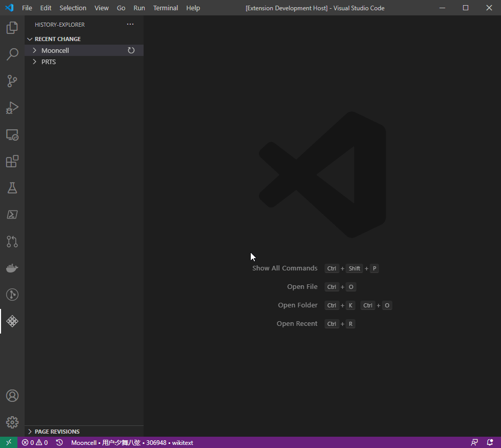Open the Help menu
The image size is (501, 448).
(x=193, y=8)
